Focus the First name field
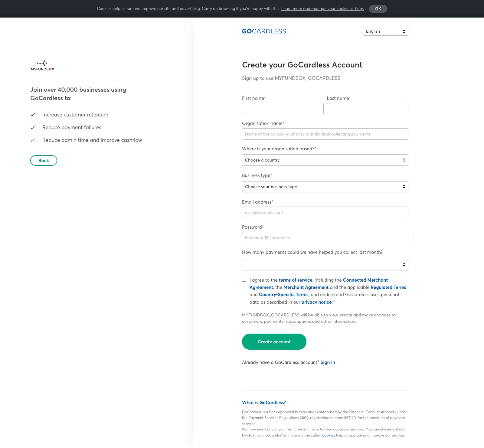This screenshot has height=448, width=484. click(x=283, y=109)
